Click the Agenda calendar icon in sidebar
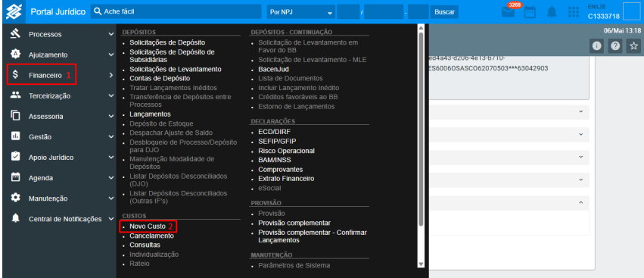 click(x=16, y=177)
